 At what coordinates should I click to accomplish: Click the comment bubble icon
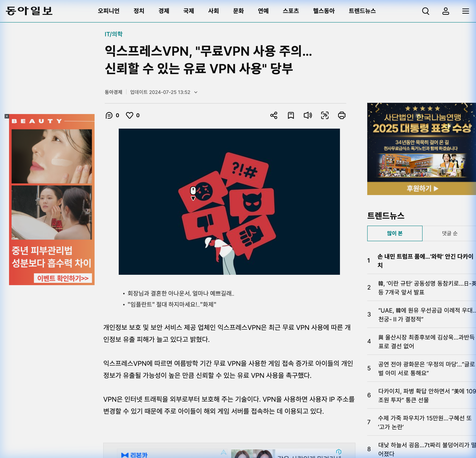point(109,115)
